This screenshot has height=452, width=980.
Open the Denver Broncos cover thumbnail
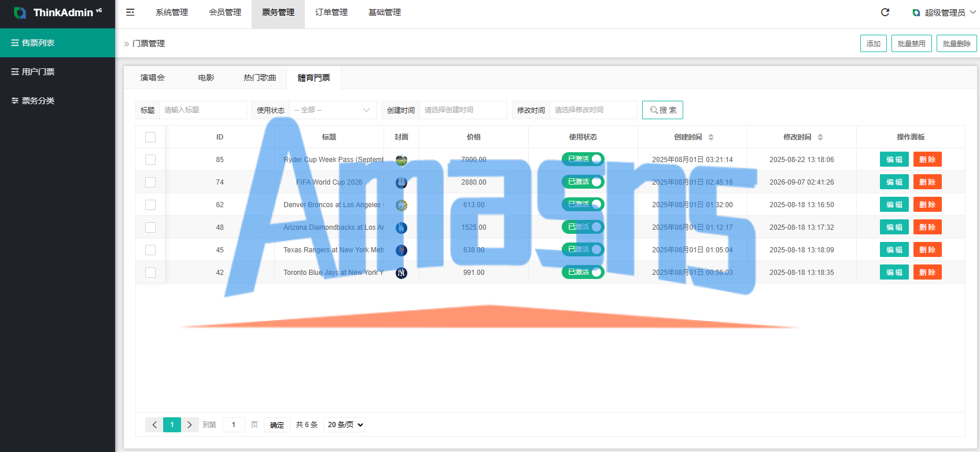(401, 205)
